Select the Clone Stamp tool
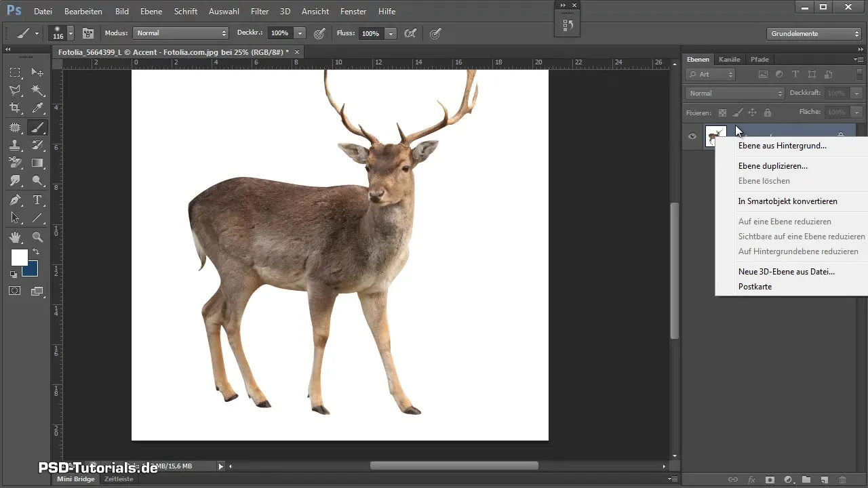The height and width of the screenshot is (488, 868). [15, 144]
